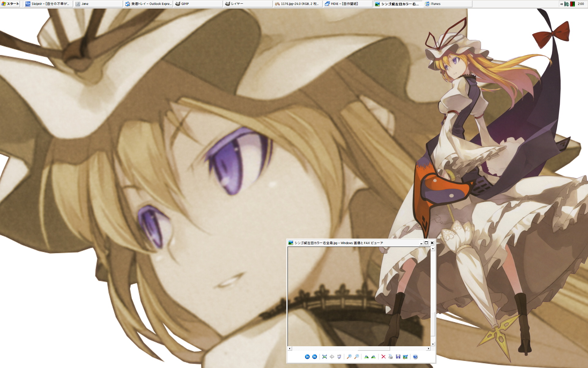Print the image using the printer icon

click(x=391, y=357)
